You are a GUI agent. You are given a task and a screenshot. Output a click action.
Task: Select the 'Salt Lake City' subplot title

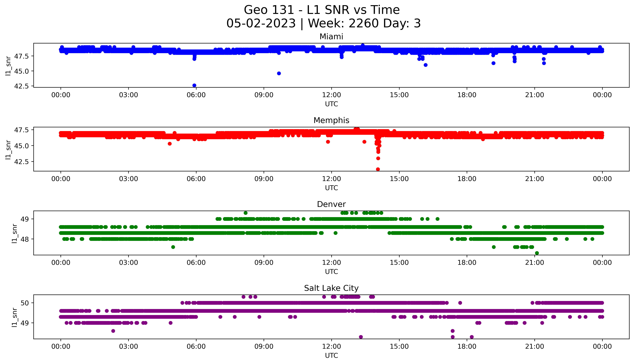(x=331, y=288)
